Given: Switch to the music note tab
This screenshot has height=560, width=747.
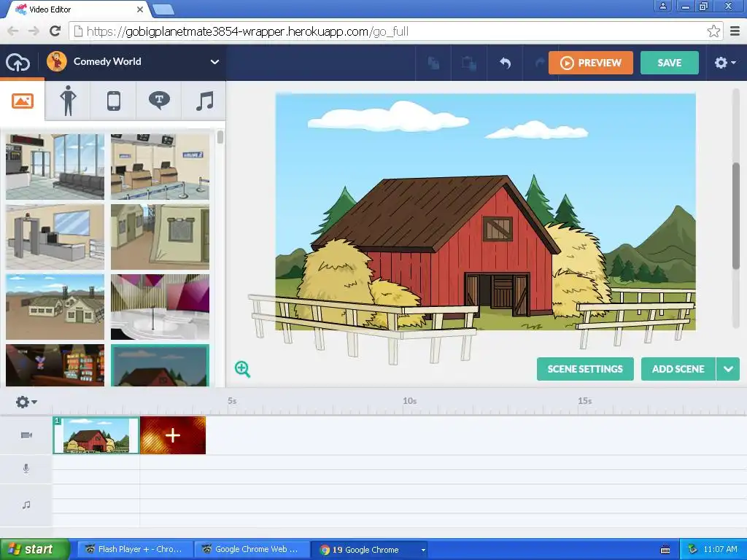Looking at the screenshot, I should tap(204, 101).
